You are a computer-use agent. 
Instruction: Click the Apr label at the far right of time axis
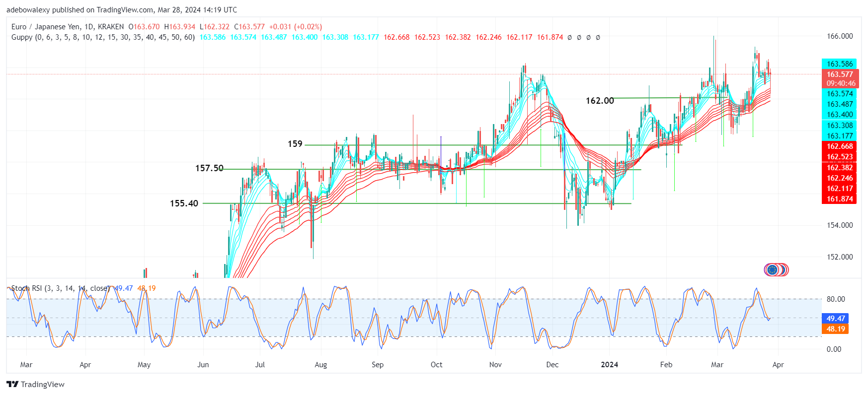[x=778, y=365]
